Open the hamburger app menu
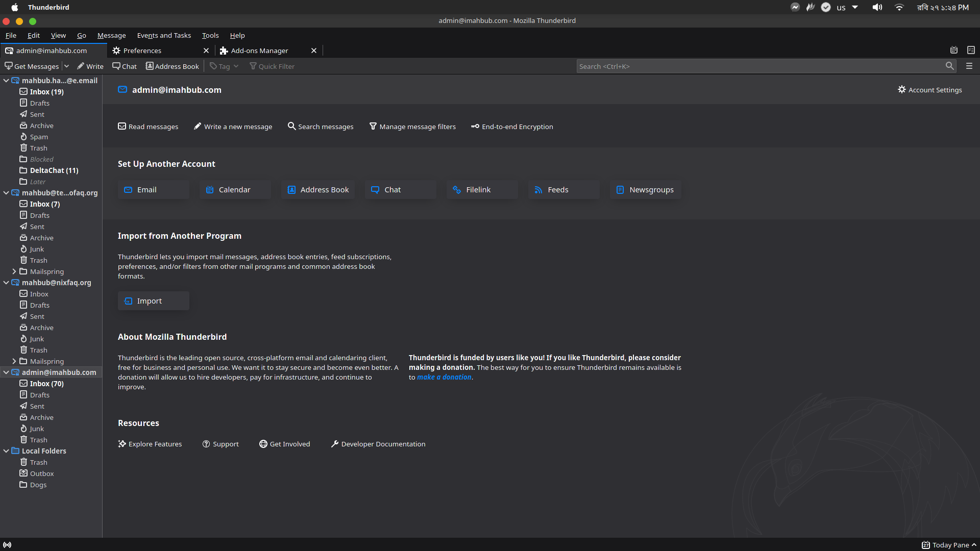The image size is (980, 551). point(969,66)
